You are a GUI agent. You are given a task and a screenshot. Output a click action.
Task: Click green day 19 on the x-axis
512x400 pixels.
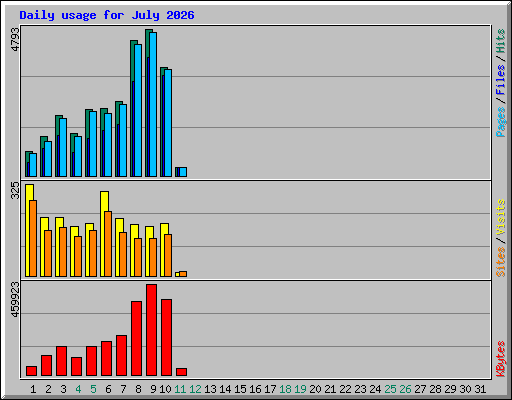coord(300,389)
